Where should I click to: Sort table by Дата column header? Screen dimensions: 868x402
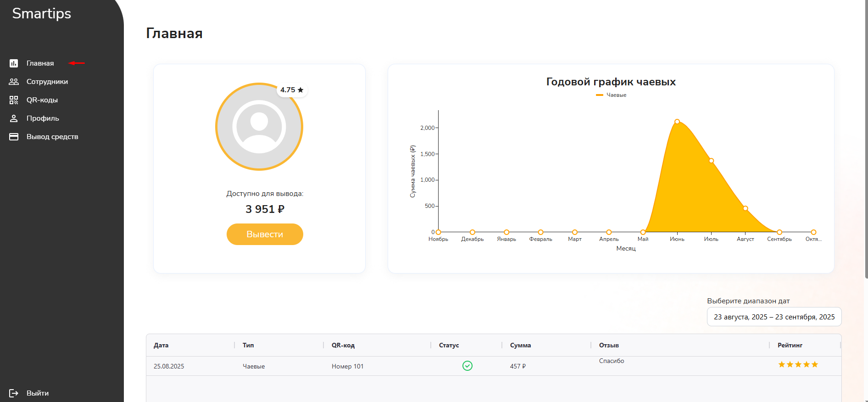coord(161,345)
